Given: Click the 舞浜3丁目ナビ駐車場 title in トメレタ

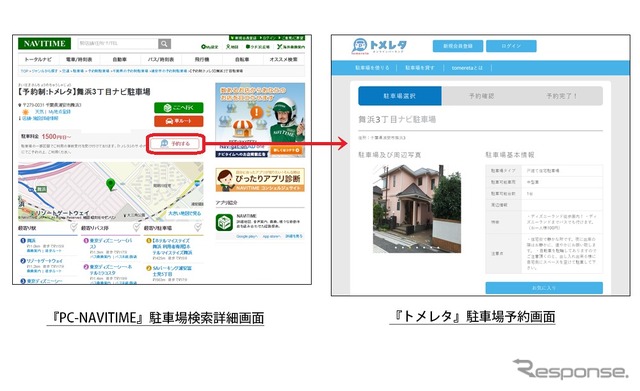Looking at the screenshot, I should click(397, 120).
